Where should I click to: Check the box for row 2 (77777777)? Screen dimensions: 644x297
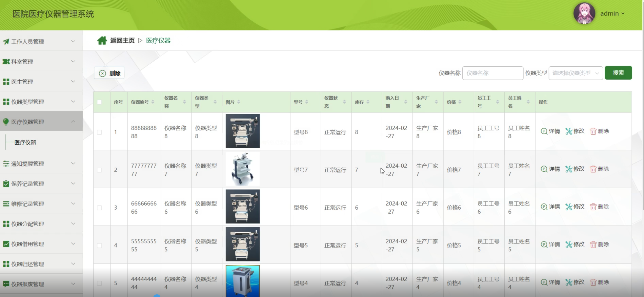pyautogui.click(x=99, y=170)
